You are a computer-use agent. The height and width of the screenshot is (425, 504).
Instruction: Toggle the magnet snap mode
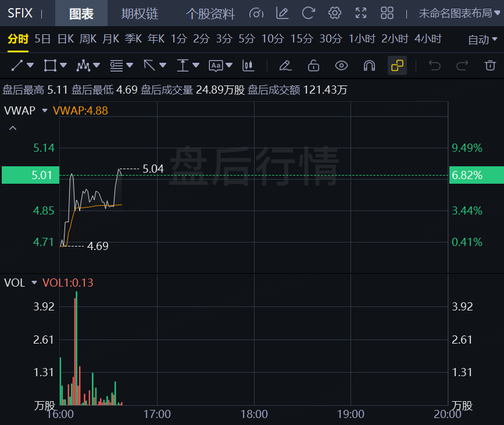(x=369, y=66)
